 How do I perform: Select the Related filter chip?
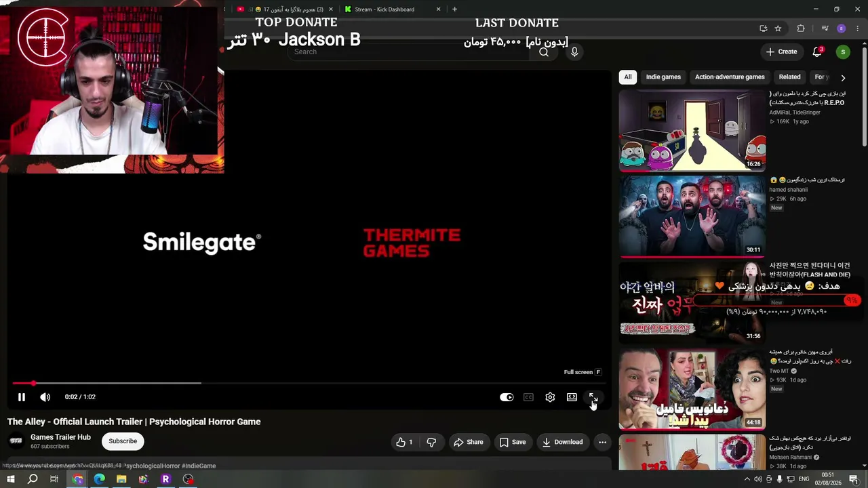point(789,77)
